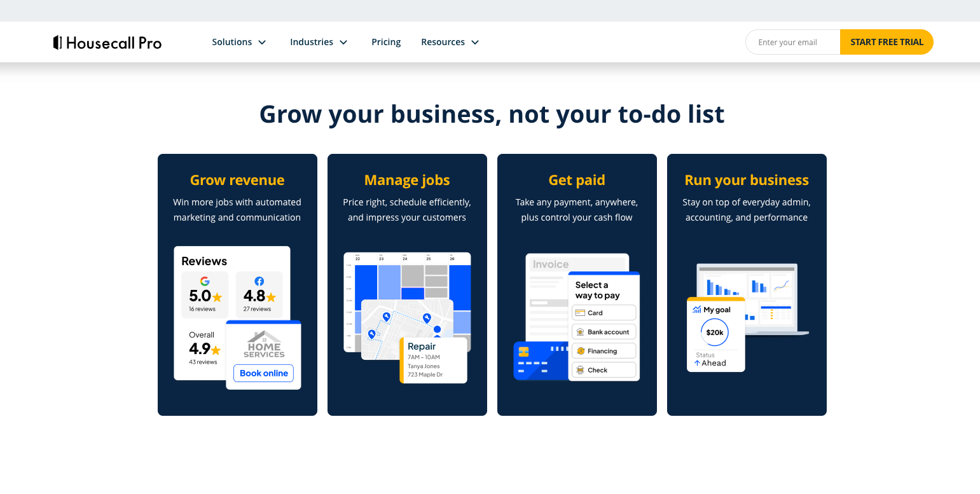This screenshot has height=494, width=980.
Task: Click the "Select a way to pay" heading
Action: pyautogui.click(x=598, y=290)
